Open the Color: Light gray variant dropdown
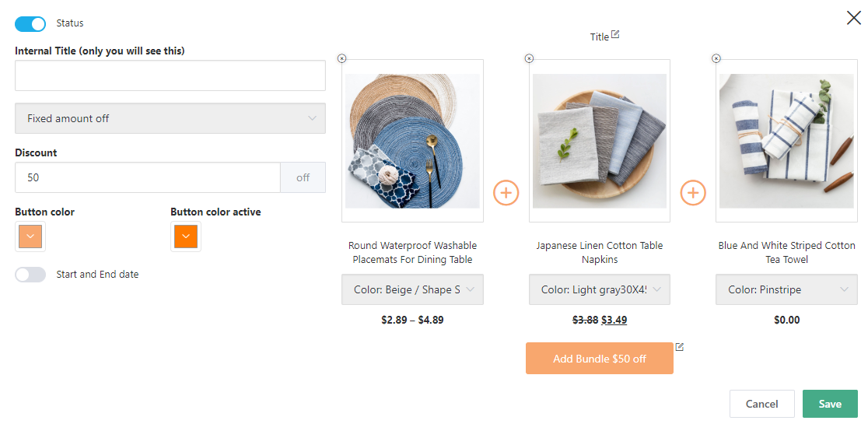Viewport: 868px width, 424px height. tap(600, 289)
